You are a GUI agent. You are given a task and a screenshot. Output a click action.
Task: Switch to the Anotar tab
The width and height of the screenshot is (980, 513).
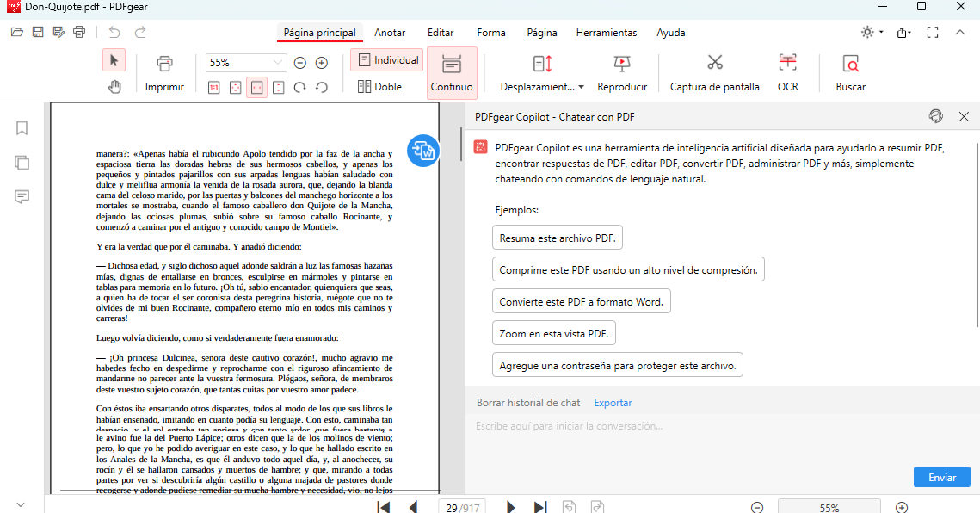pos(390,33)
